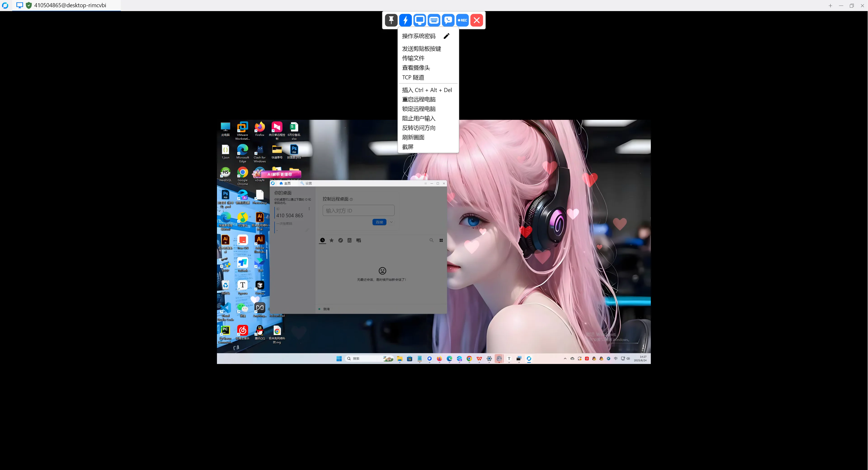The image size is (868, 470).
Task: Open Microsoft Edge desktop shortcut
Action: coord(242,154)
